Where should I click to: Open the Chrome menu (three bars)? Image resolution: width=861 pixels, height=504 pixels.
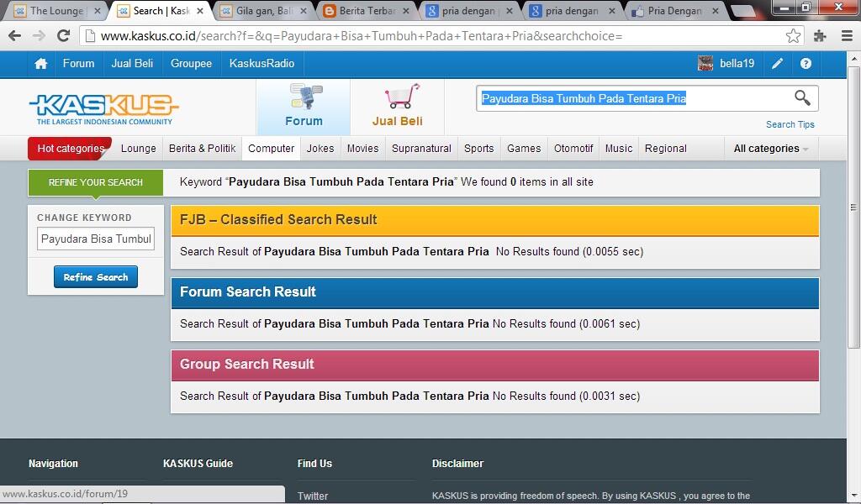(847, 36)
